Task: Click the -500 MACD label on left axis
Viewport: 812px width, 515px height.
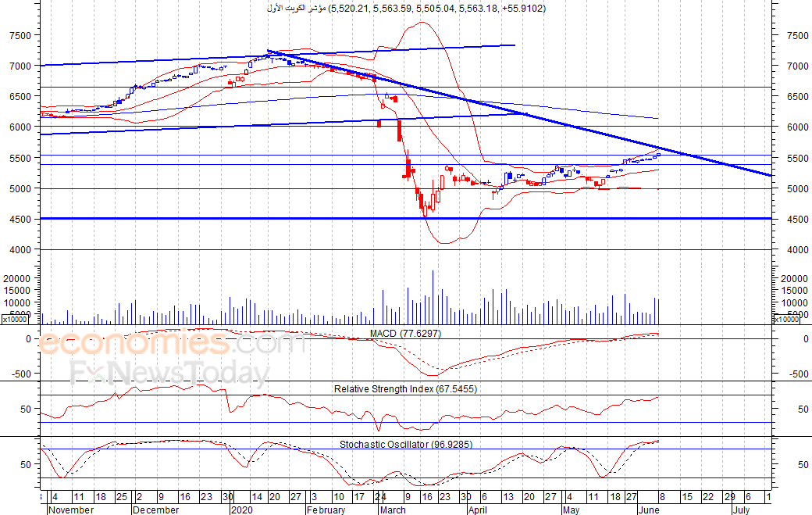Action: coord(21,374)
